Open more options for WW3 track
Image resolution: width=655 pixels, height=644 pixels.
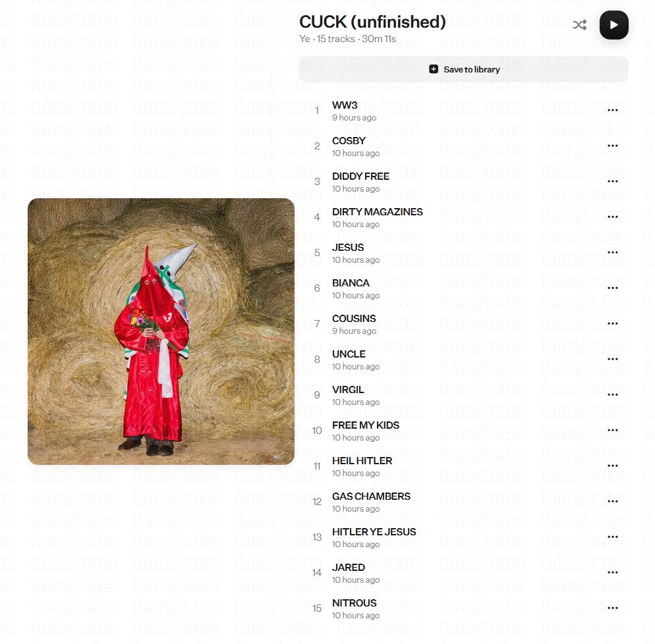tap(612, 110)
